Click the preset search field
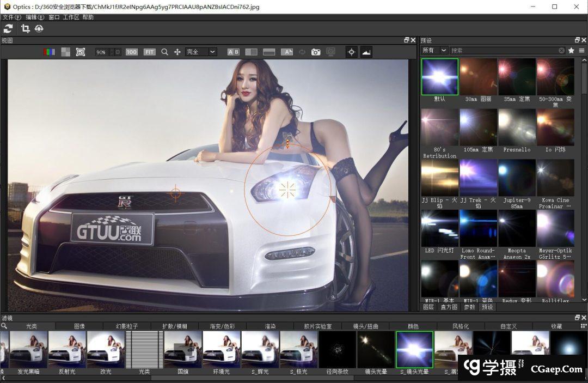Image resolution: width=588 pixels, height=383 pixels. 504,50
